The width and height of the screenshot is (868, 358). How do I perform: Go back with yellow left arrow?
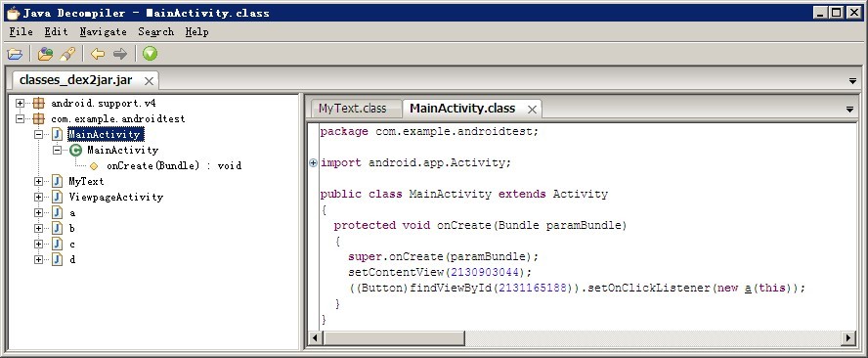(98, 54)
